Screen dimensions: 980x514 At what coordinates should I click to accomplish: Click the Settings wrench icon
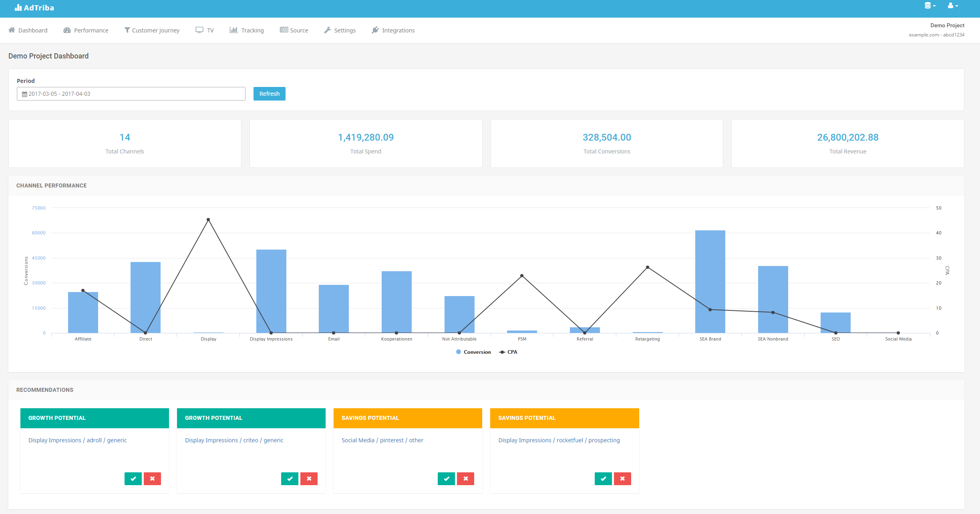coord(328,30)
